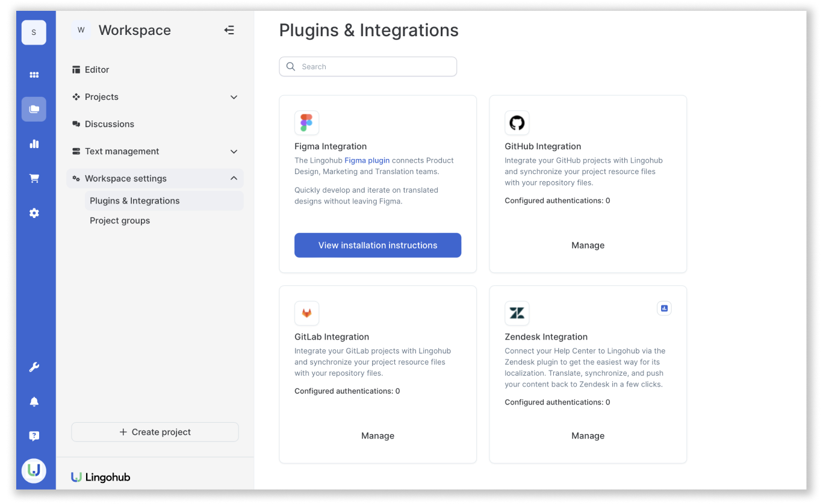
Task: Open the shopping cart icon
Action: [x=34, y=178]
